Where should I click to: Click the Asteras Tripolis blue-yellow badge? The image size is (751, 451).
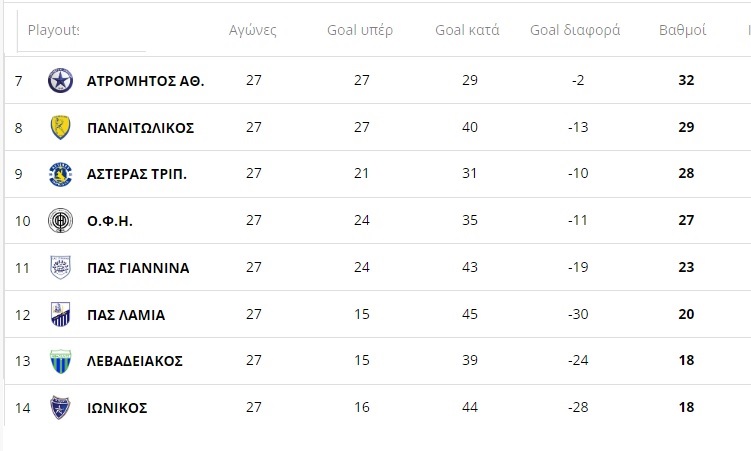[60, 174]
